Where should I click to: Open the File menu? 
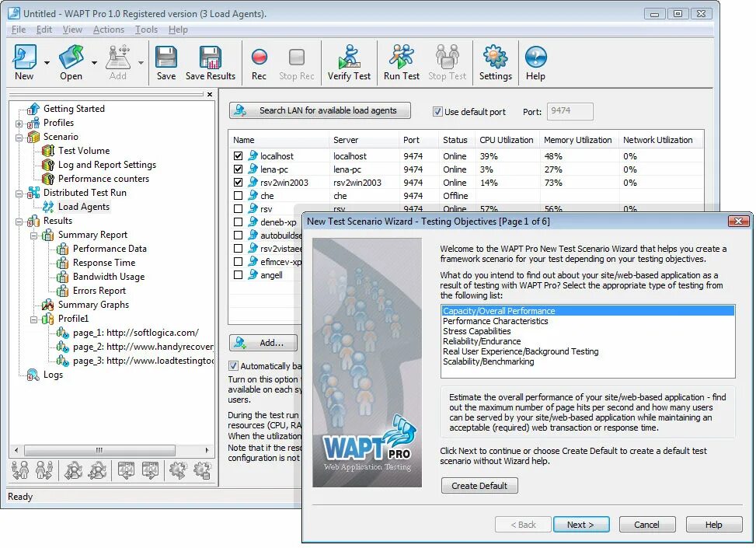click(x=19, y=30)
